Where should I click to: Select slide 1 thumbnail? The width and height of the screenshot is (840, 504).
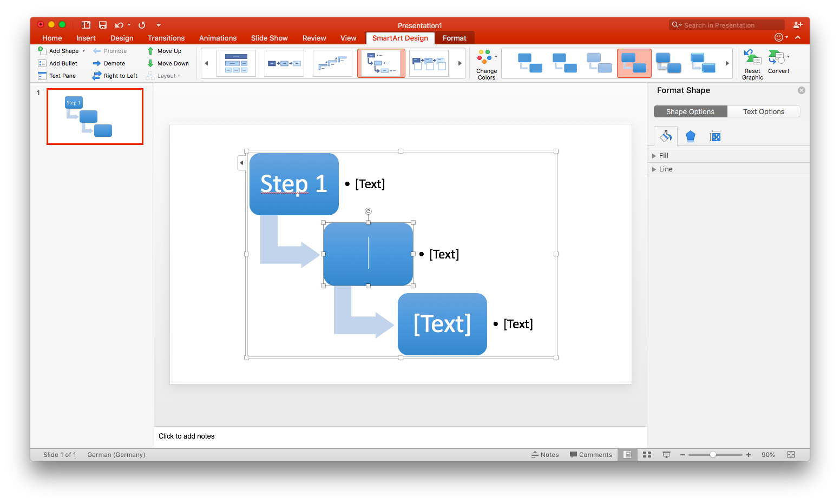click(95, 117)
